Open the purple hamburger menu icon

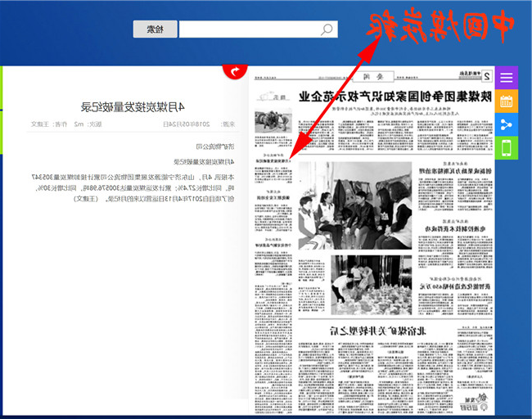coord(507,79)
